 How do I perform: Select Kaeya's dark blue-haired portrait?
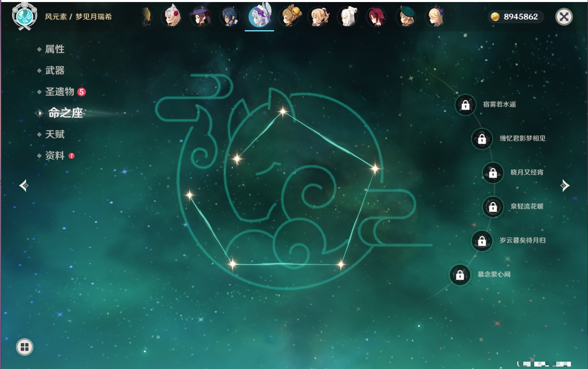230,17
